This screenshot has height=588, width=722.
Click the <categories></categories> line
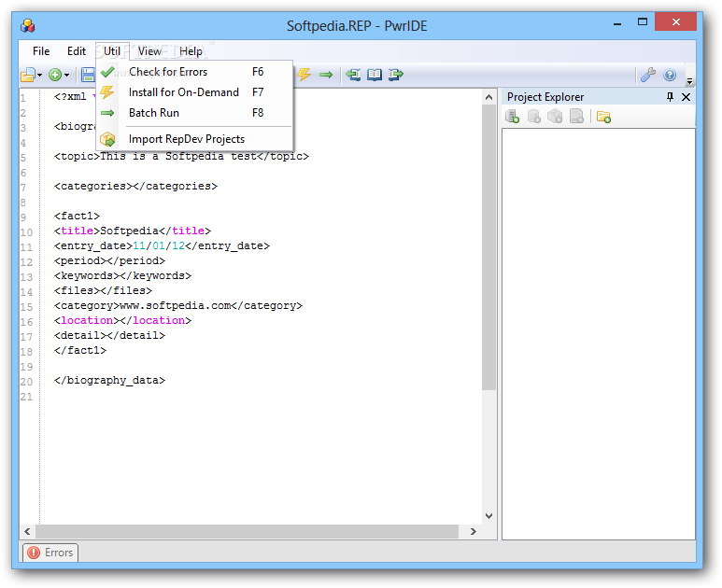(135, 187)
